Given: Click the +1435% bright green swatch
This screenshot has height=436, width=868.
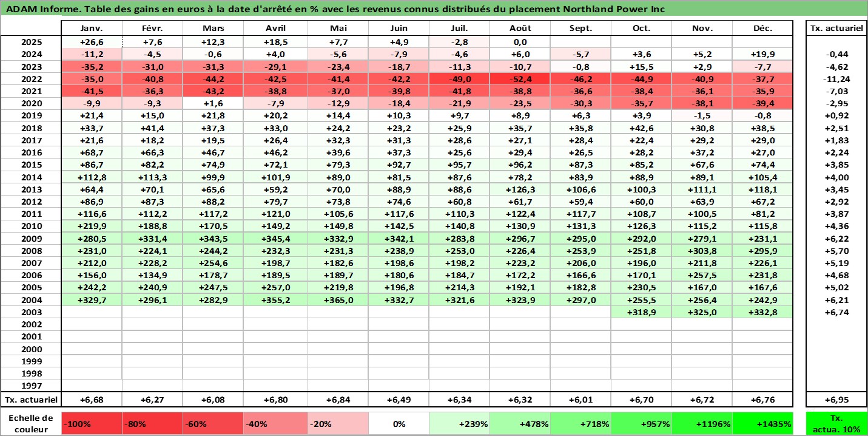Looking at the screenshot, I should click(x=762, y=423).
